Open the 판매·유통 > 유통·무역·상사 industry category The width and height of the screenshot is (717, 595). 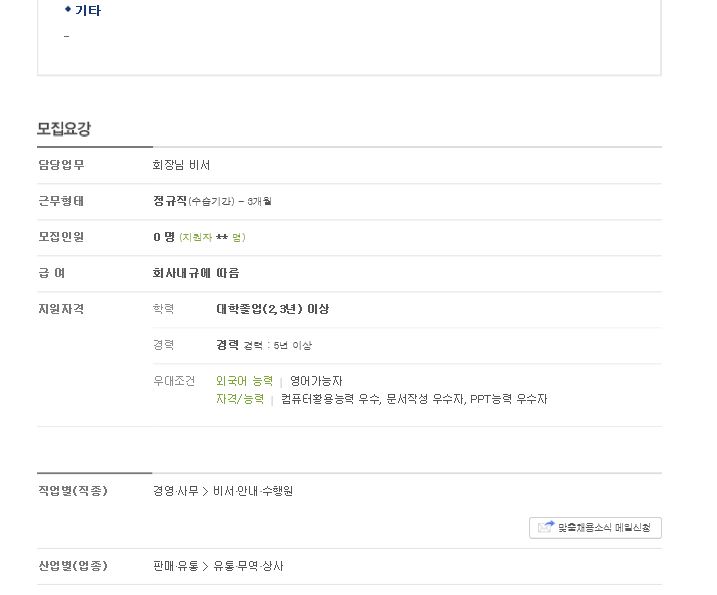tap(218, 566)
